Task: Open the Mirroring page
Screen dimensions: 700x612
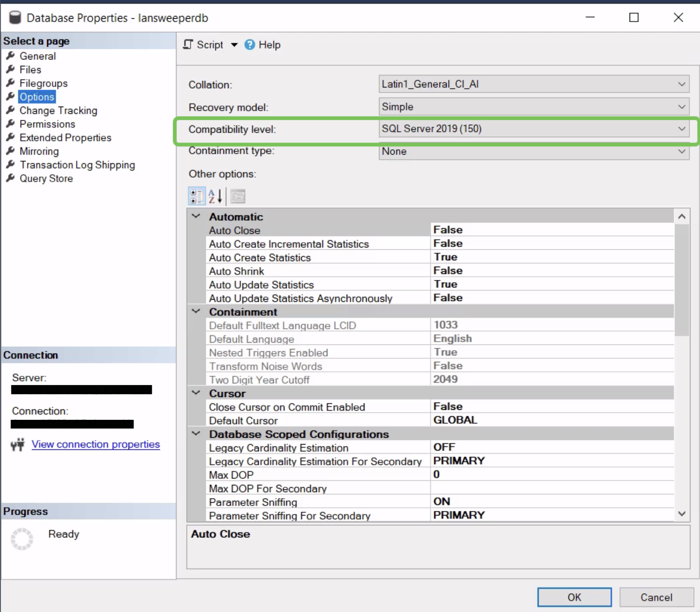Action: coord(39,151)
